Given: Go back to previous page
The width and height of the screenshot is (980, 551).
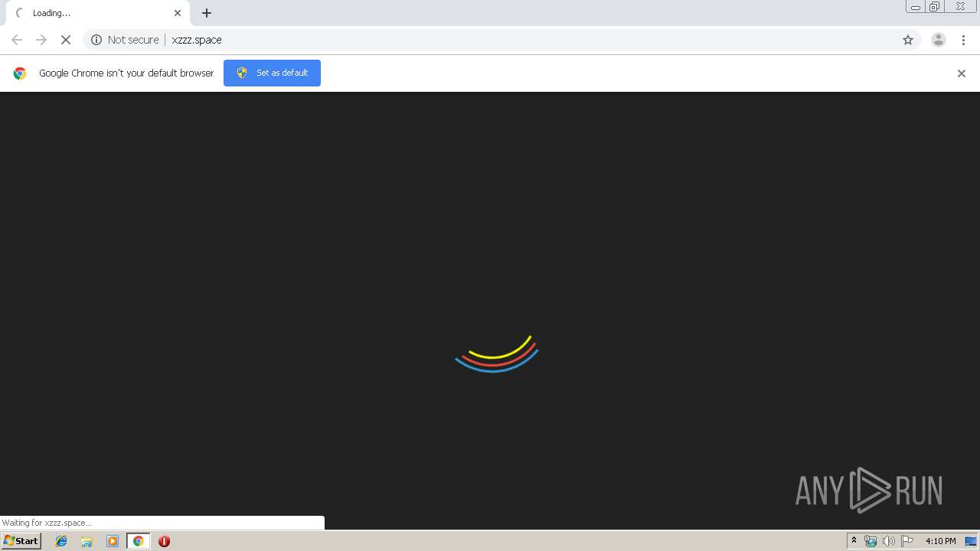Looking at the screenshot, I should (x=17, y=40).
